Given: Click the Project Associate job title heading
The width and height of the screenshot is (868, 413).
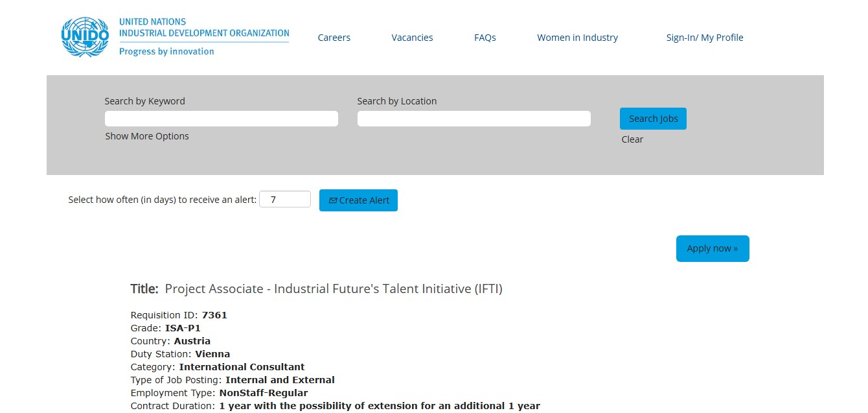Looking at the screenshot, I should point(333,289).
